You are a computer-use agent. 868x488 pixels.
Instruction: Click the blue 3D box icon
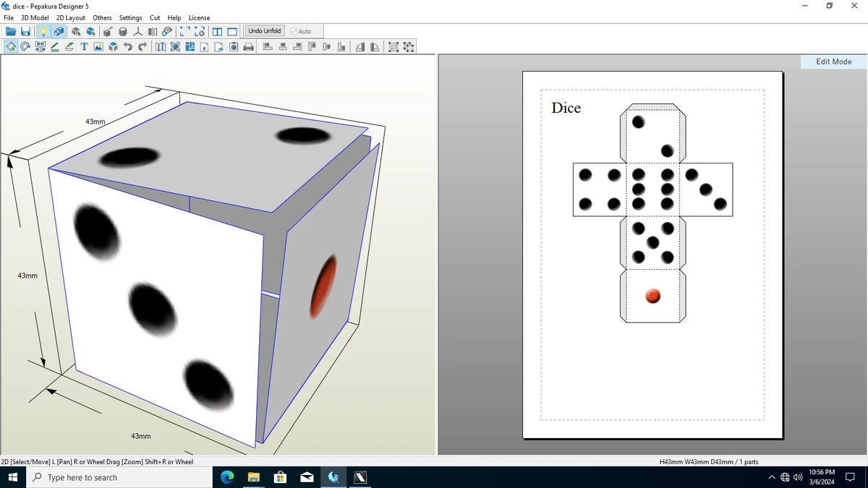click(114, 47)
